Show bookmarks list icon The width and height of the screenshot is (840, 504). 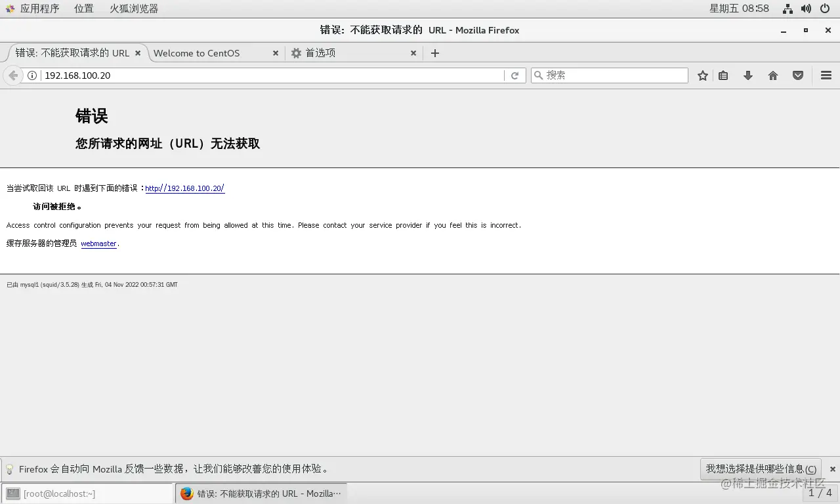723,75
